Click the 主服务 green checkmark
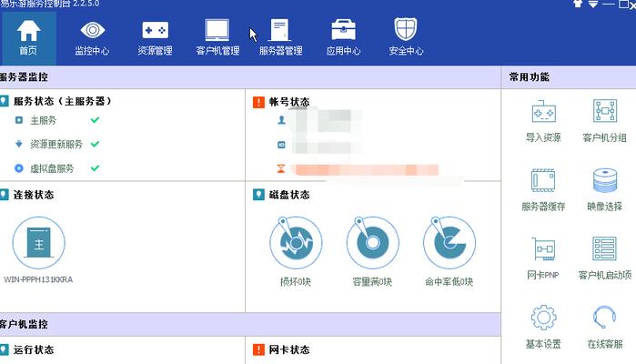 click(95, 120)
